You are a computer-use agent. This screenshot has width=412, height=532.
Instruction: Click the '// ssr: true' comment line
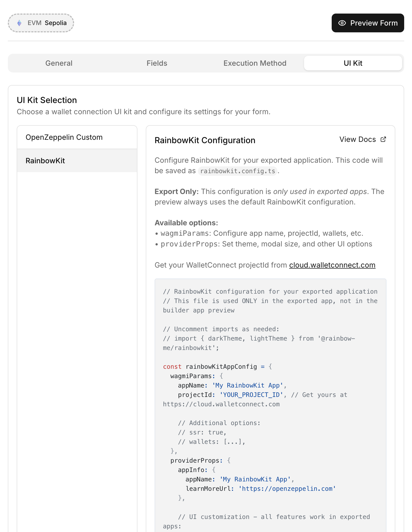click(202, 432)
